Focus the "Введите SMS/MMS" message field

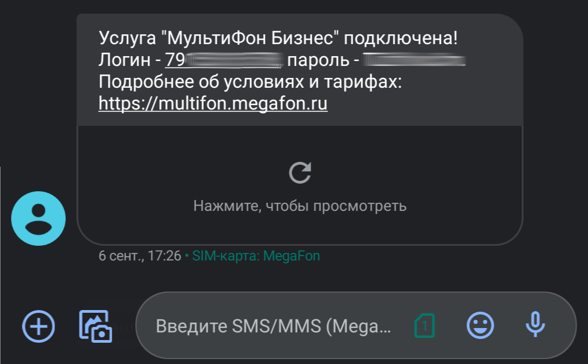coord(272,326)
